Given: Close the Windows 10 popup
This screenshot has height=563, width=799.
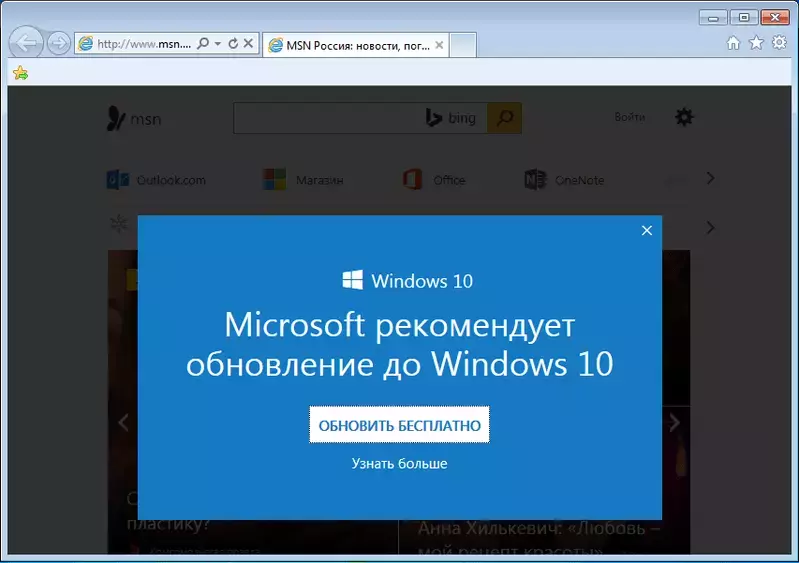Looking at the screenshot, I should point(647,230).
